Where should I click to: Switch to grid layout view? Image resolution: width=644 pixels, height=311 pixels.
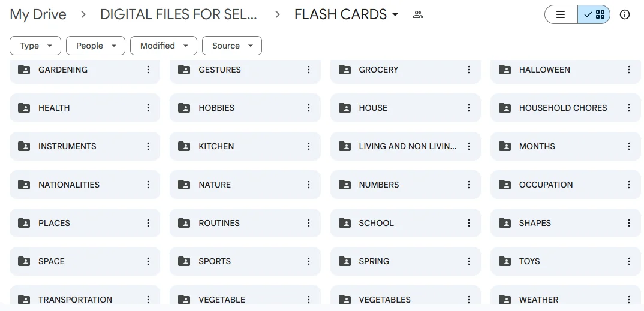(x=594, y=15)
